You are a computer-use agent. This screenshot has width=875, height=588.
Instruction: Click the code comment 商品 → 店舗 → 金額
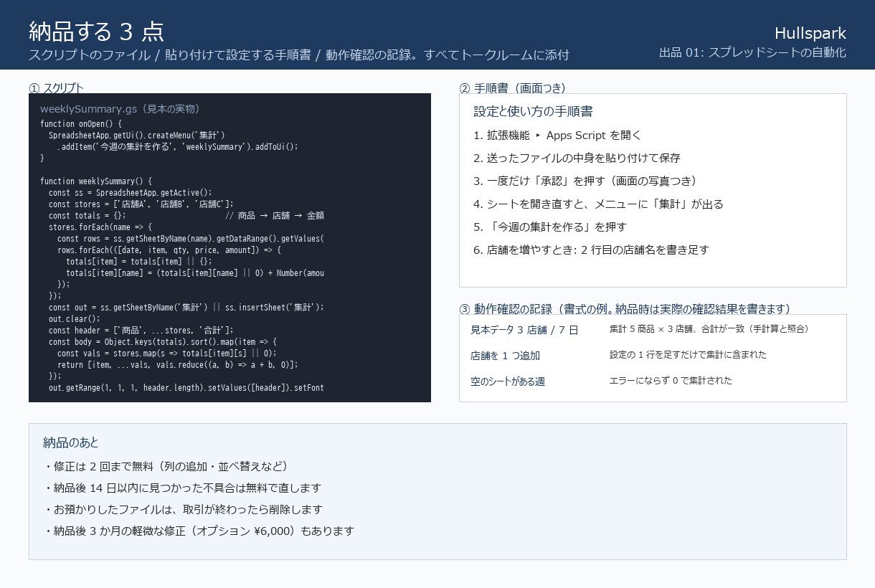click(x=275, y=215)
